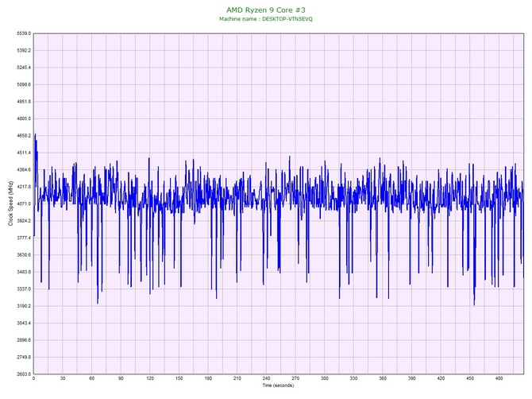This screenshot has width=532, height=399.
Task: Click the 4364.6 y-axis value
Action: [24, 170]
